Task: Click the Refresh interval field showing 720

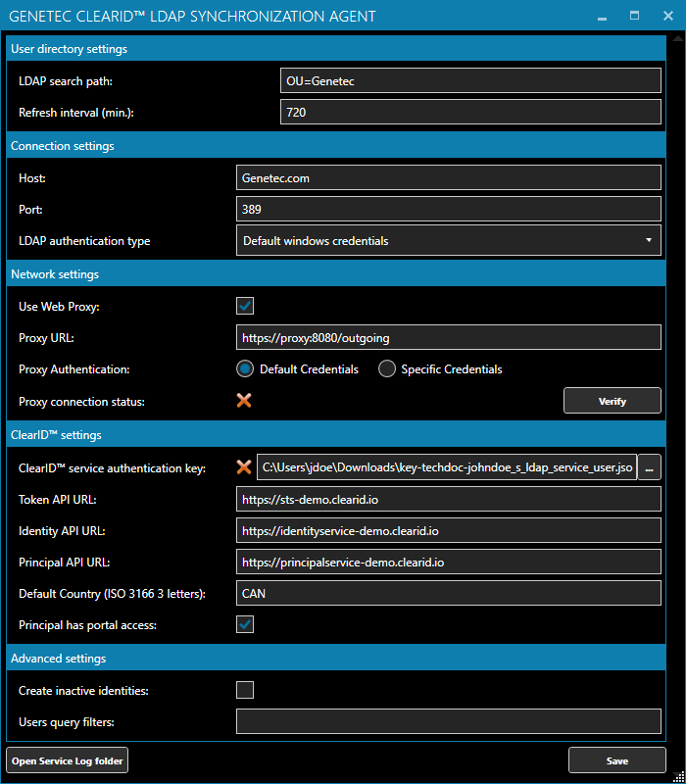Action: point(470,112)
